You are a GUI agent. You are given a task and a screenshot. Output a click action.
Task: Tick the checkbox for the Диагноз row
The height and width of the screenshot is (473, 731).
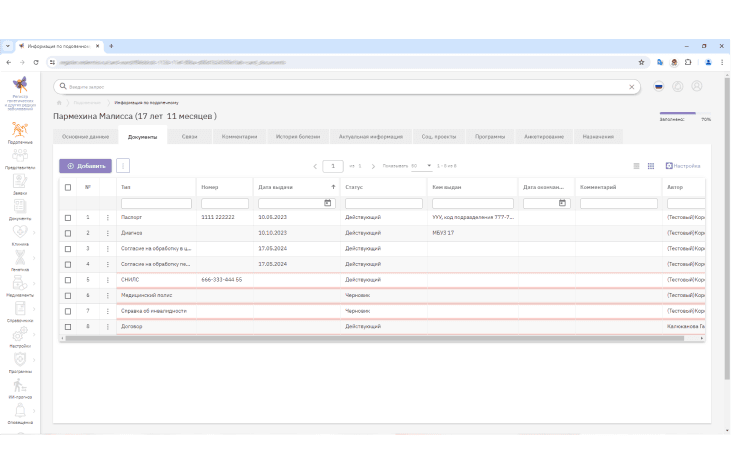(68, 233)
